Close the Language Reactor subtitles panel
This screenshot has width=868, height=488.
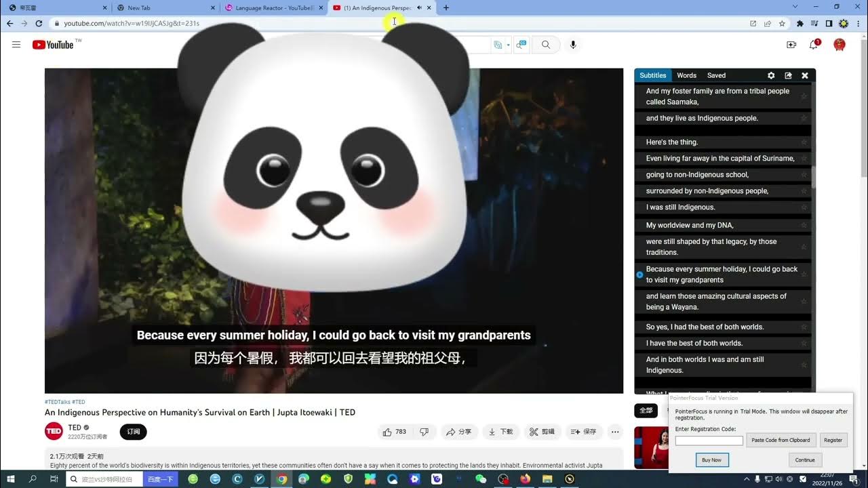point(805,75)
